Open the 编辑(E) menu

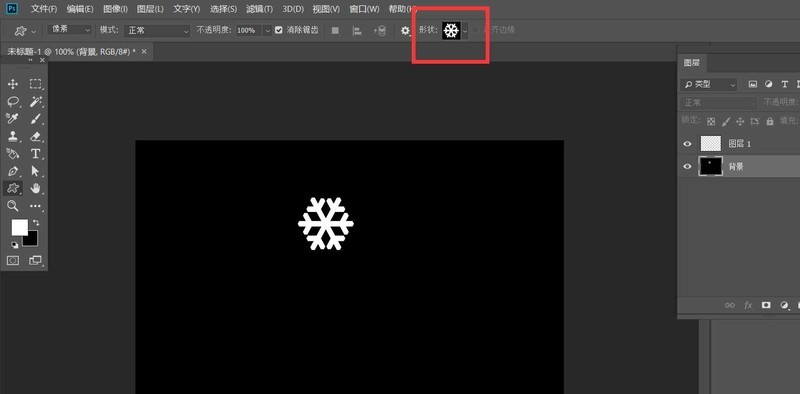tap(80, 9)
